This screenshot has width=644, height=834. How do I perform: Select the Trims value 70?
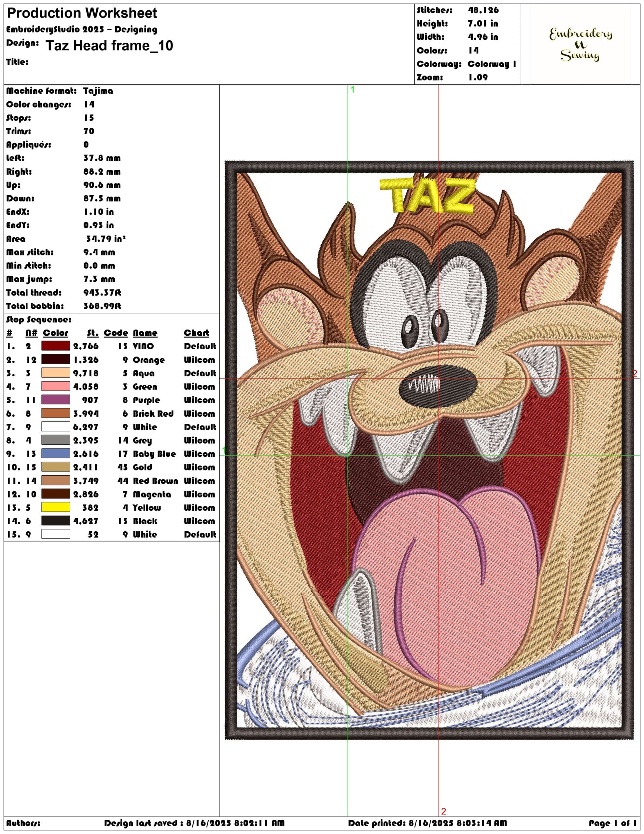89,131
